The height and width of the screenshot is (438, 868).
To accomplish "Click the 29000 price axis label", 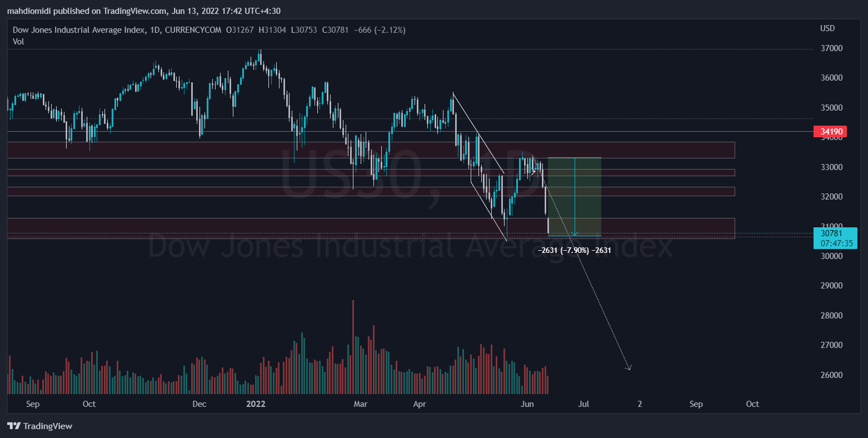I will (x=831, y=286).
